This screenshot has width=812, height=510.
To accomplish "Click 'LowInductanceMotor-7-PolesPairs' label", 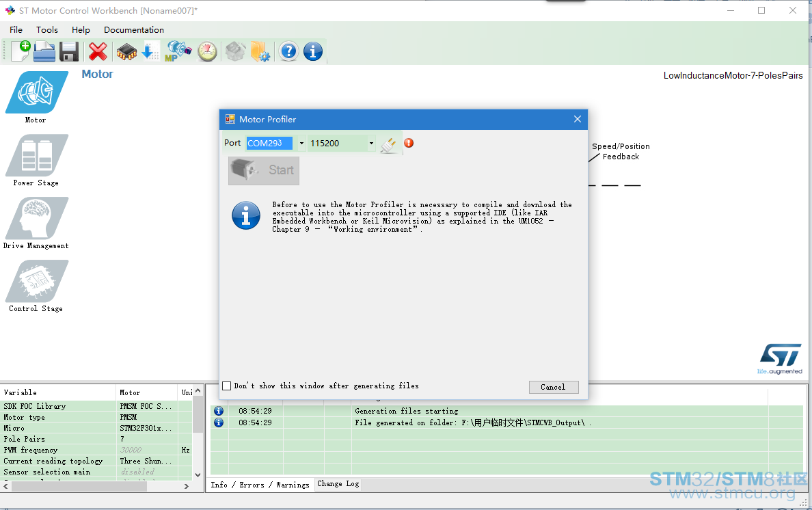I will pos(733,76).
